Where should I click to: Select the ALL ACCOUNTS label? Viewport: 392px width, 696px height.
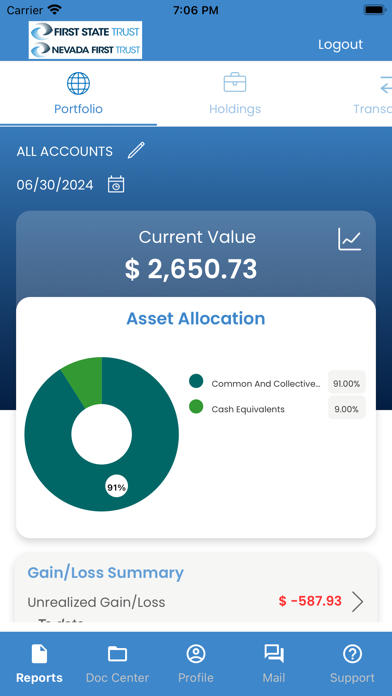pos(65,151)
